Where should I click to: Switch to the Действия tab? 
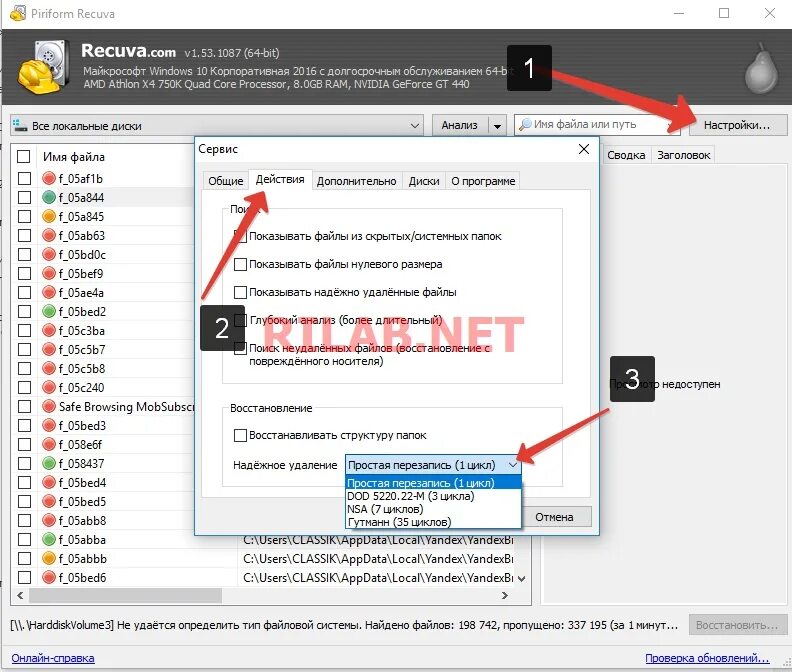point(280,179)
